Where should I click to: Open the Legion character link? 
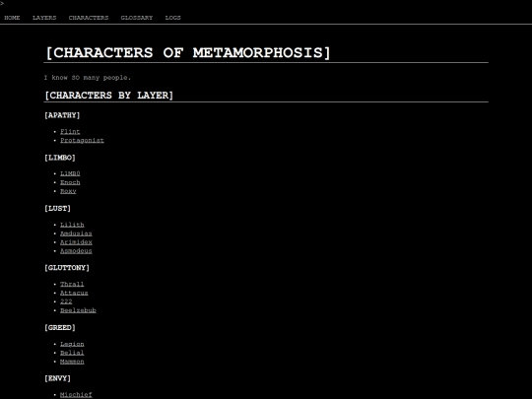click(x=72, y=344)
